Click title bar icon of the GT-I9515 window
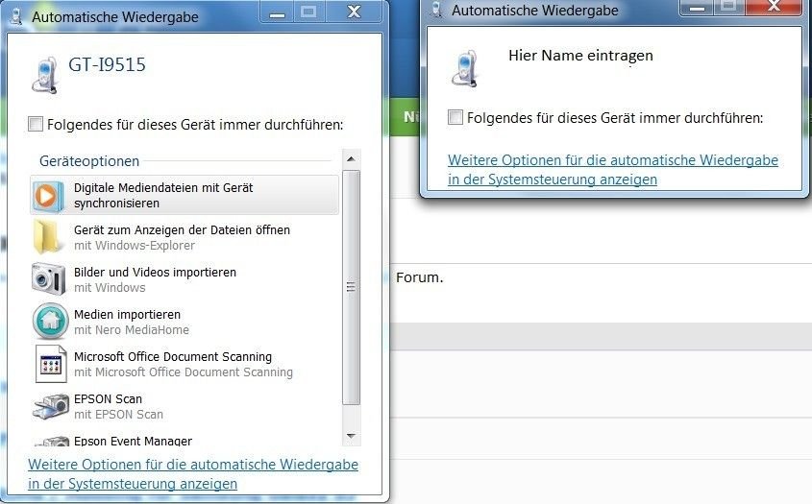Image resolution: width=812 pixels, height=504 pixels. click(x=16, y=16)
